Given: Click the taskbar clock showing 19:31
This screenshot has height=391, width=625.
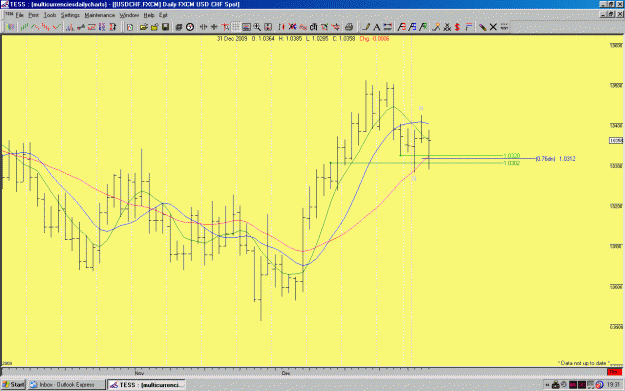Looking at the screenshot, I should point(613,385).
